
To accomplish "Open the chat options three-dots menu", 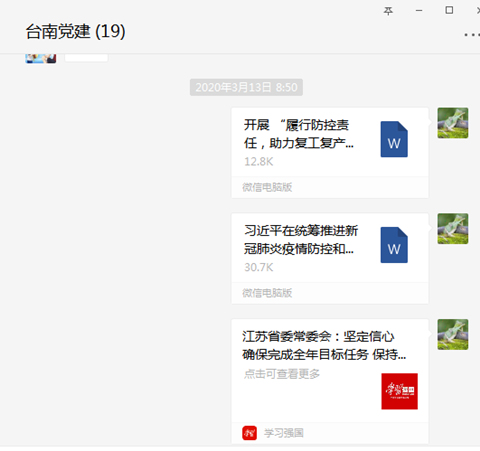I will click(x=472, y=34).
